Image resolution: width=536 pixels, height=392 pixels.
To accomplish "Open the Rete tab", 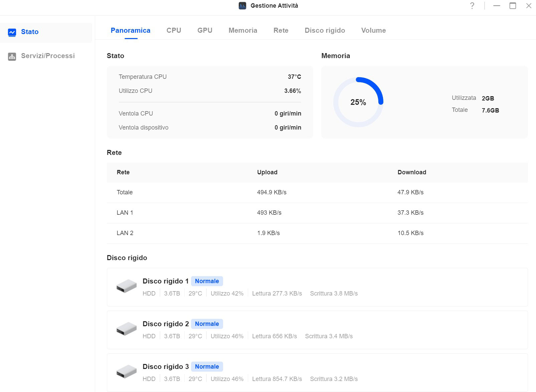I will click(x=281, y=30).
